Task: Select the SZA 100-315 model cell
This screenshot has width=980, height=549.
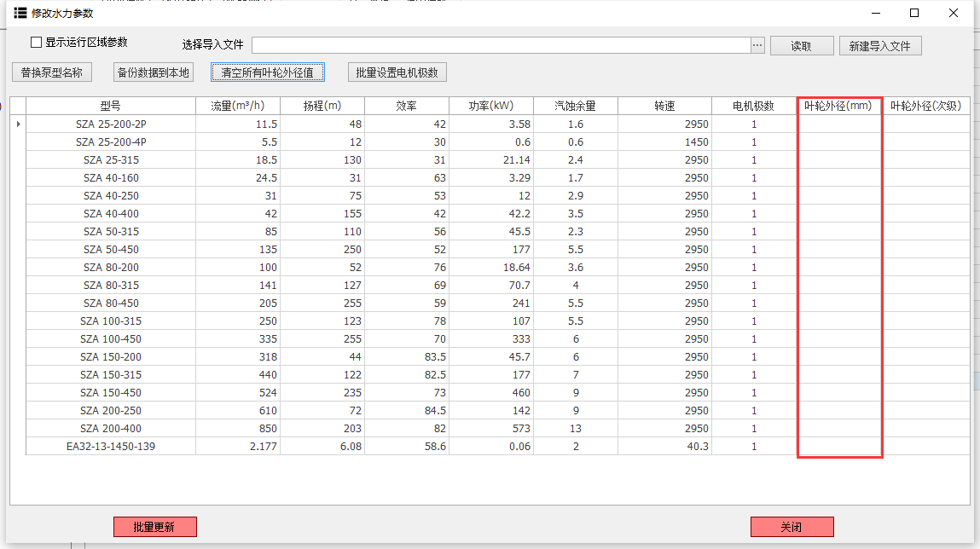Action: tap(111, 321)
